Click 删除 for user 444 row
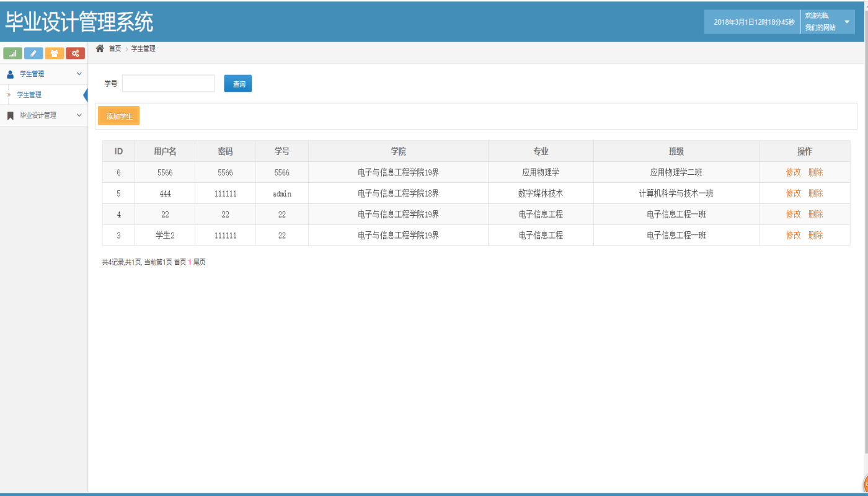This screenshot has width=868, height=496. [815, 193]
